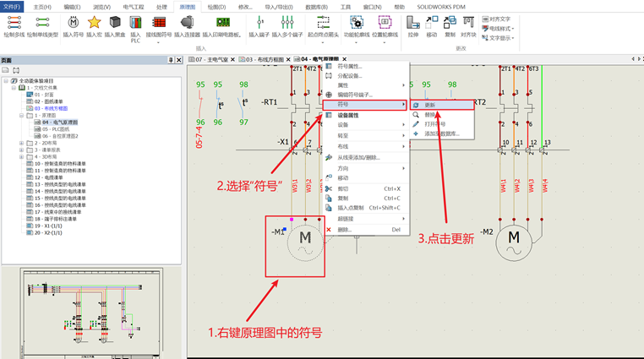This screenshot has height=359, width=644.
Task: Pin the 页面 pages panel
Action: pos(171,60)
